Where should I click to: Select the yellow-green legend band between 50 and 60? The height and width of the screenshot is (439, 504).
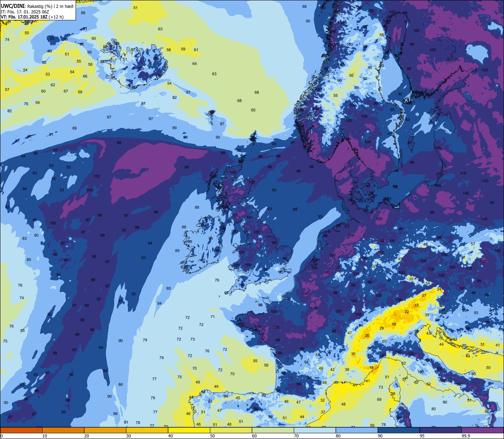coord(231,430)
